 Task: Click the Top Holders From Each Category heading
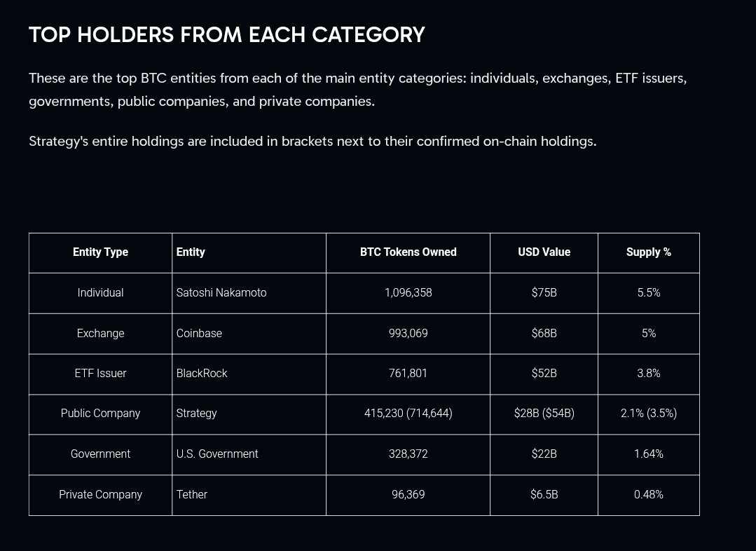pos(227,35)
